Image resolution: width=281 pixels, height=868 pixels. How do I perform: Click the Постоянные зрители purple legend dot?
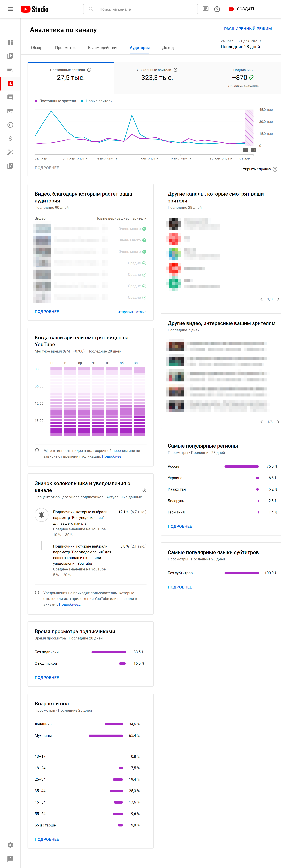36,101
